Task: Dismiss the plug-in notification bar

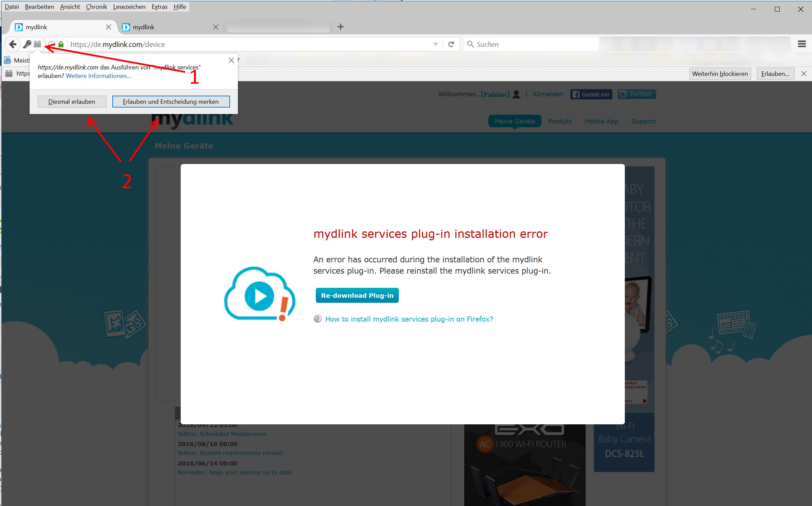Action: click(803, 74)
